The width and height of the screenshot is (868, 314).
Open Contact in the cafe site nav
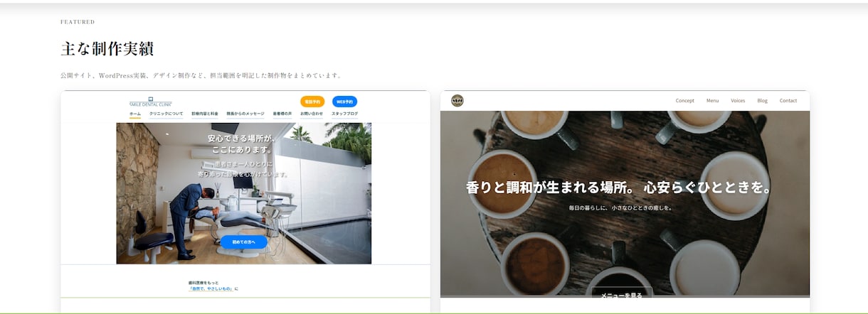[788, 101]
